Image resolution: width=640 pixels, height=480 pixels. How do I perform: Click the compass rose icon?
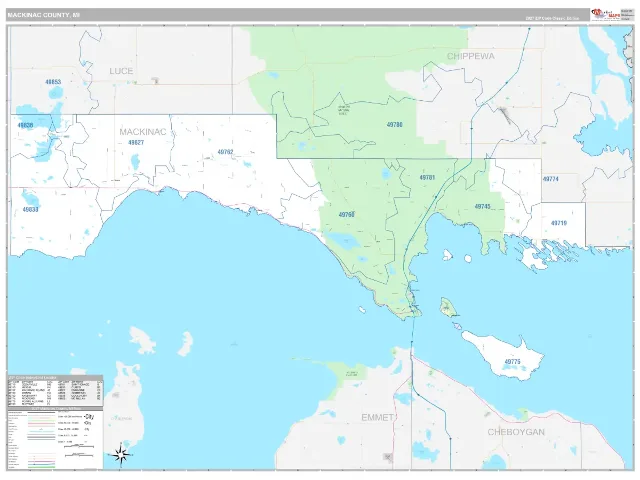click(x=121, y=454)
